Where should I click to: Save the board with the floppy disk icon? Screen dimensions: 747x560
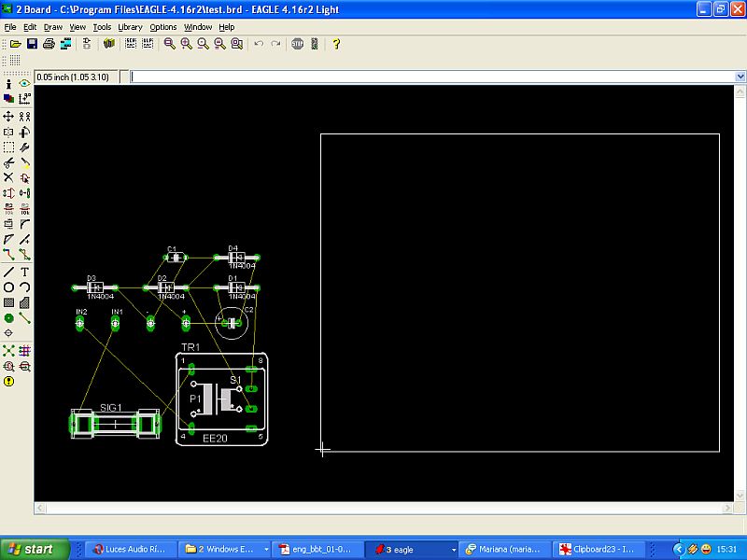33,44
